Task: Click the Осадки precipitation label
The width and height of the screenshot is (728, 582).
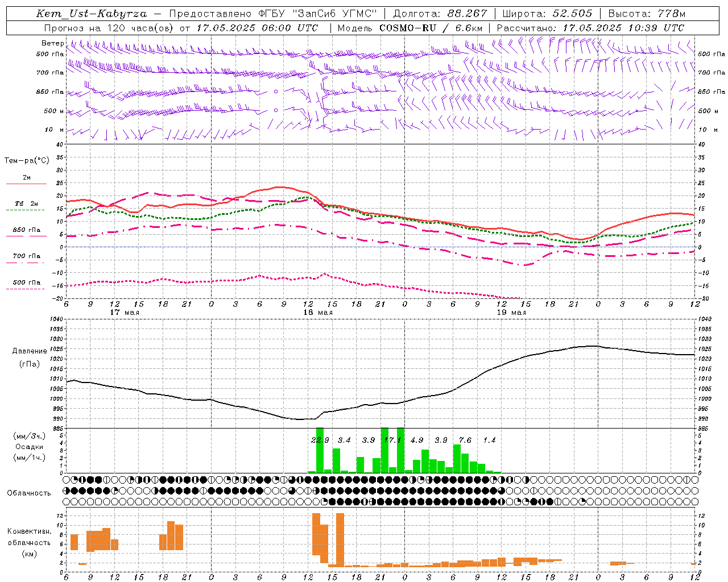Action: tap(30, 447)
